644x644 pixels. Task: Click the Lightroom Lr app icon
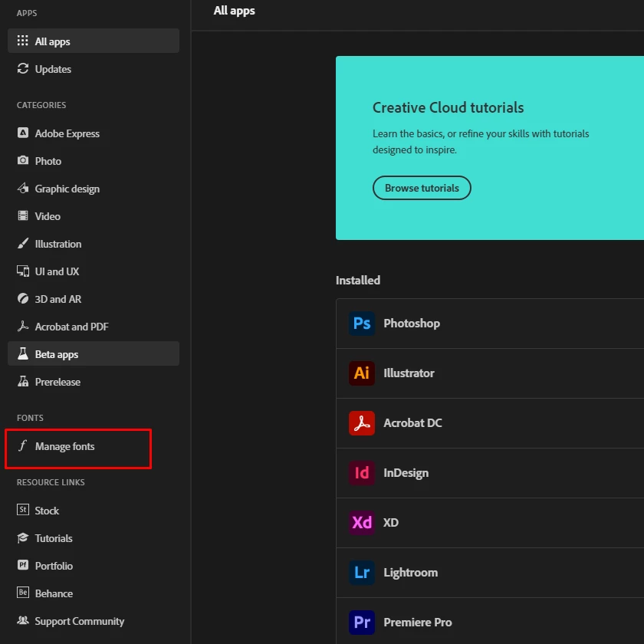point(362,573)
